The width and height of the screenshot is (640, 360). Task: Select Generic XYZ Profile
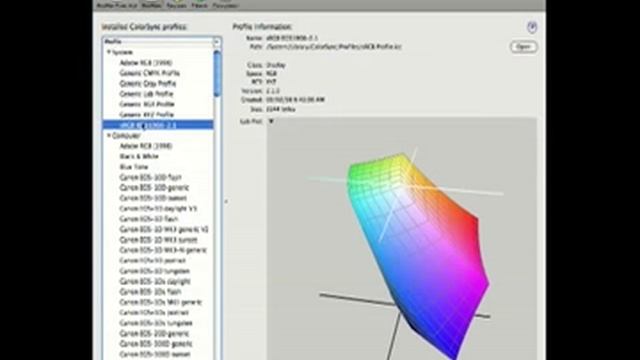click(147, 115)
